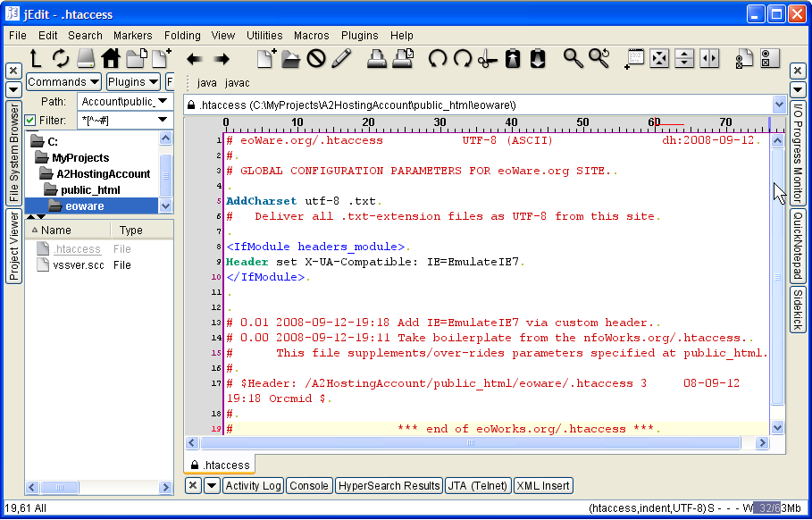The height and width of the screenshot is (520, 812).
Task: Click the undo arrow icon
Action: 438,59
